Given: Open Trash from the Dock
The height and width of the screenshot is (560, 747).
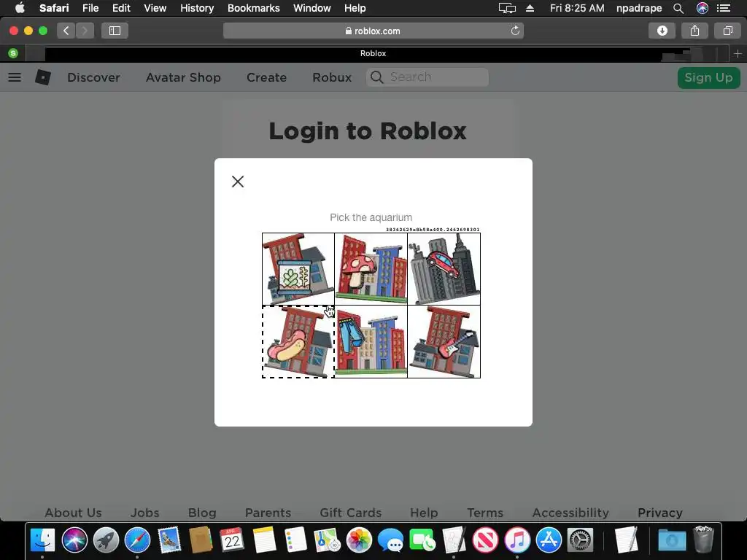Looking at the screenshot, I should pos(704,539).
